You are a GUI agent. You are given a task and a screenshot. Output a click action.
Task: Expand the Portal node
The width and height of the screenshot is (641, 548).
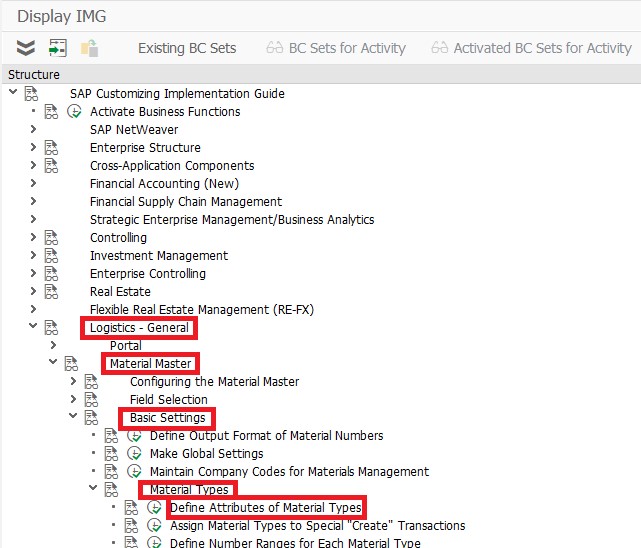tap(53, 345)
